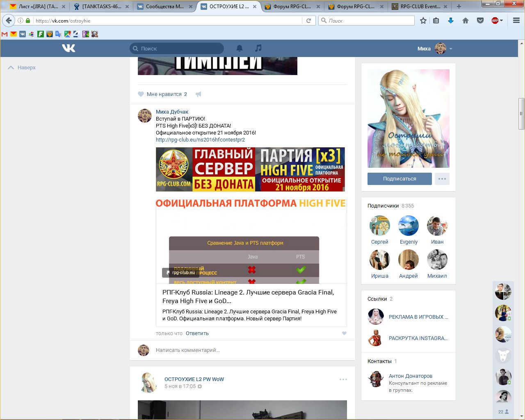Viewport: 525px width, 420px height.
Task: Open the downloads arrow panel
Action: [451, 21]
